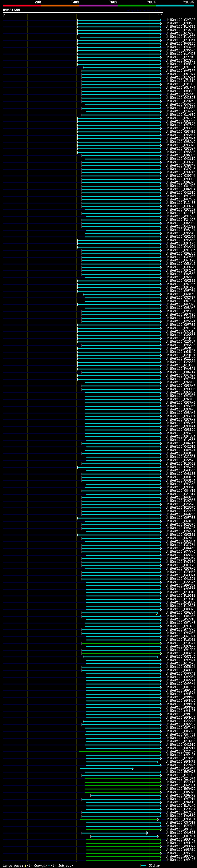Select hit label UniRef100_O22487
This screenshot has height=868, width=197.
pos(180,751)
